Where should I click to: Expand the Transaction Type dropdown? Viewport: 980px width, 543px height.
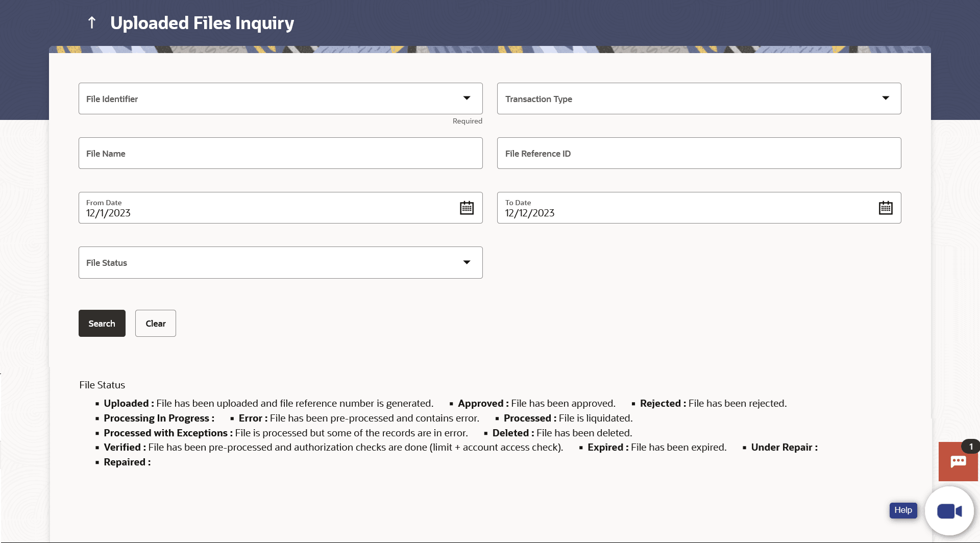[699, 98]
